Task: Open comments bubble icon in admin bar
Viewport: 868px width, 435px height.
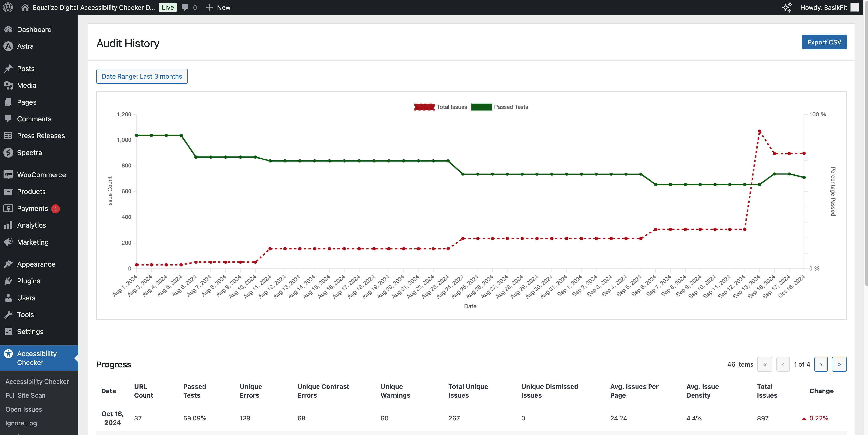Action: 185,7
